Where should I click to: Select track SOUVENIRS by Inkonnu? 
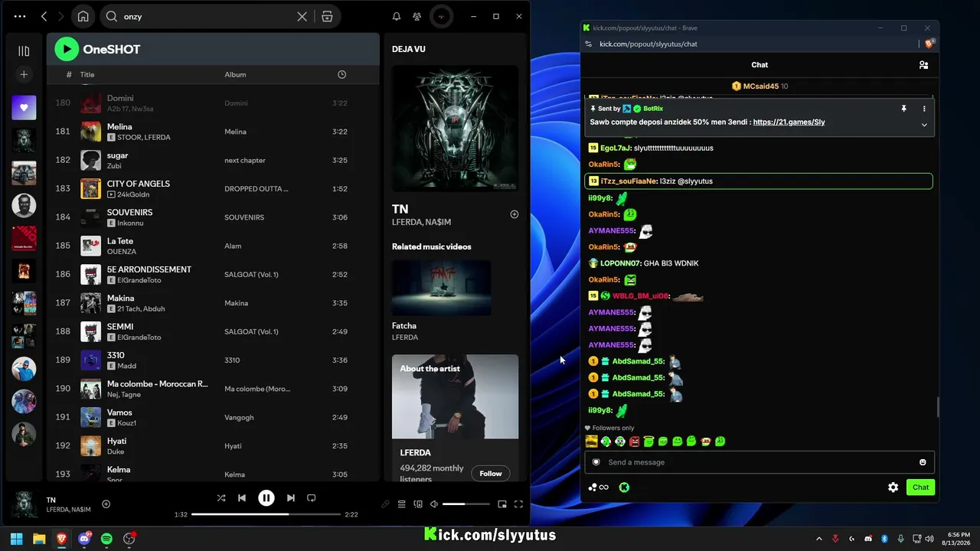213,217
